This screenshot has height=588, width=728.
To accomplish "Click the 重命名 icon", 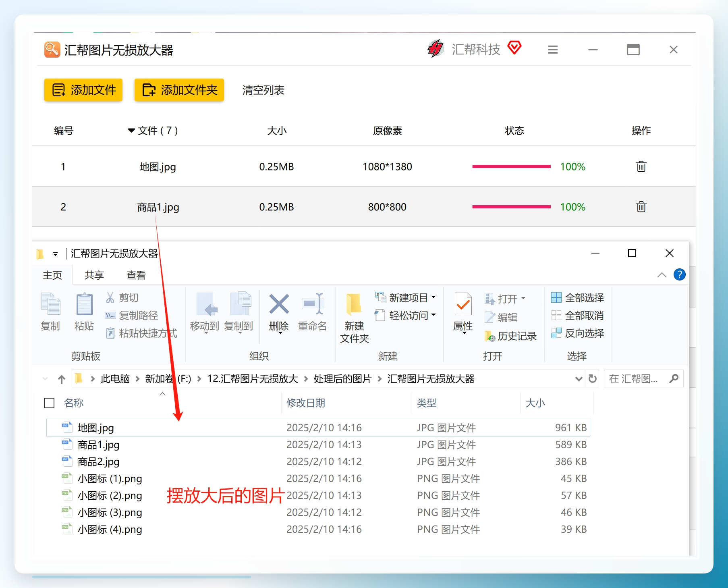I will point(313,304).
